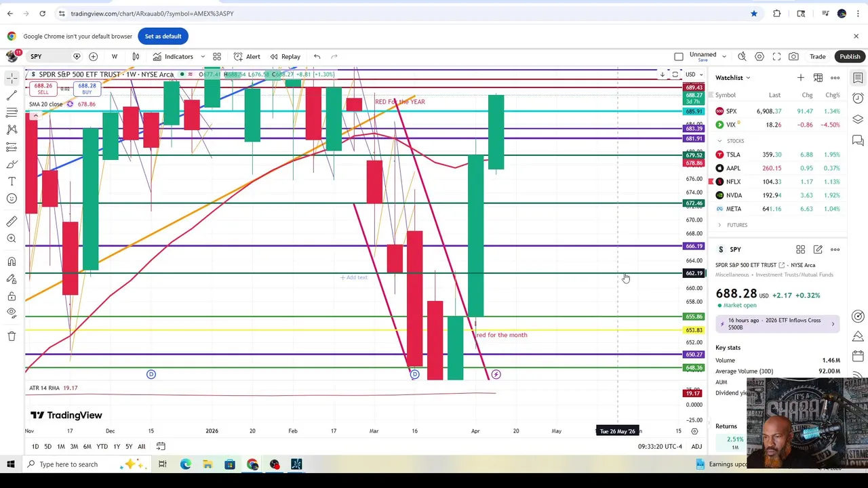Select the crosshair cursor tool

pos(12,78)
